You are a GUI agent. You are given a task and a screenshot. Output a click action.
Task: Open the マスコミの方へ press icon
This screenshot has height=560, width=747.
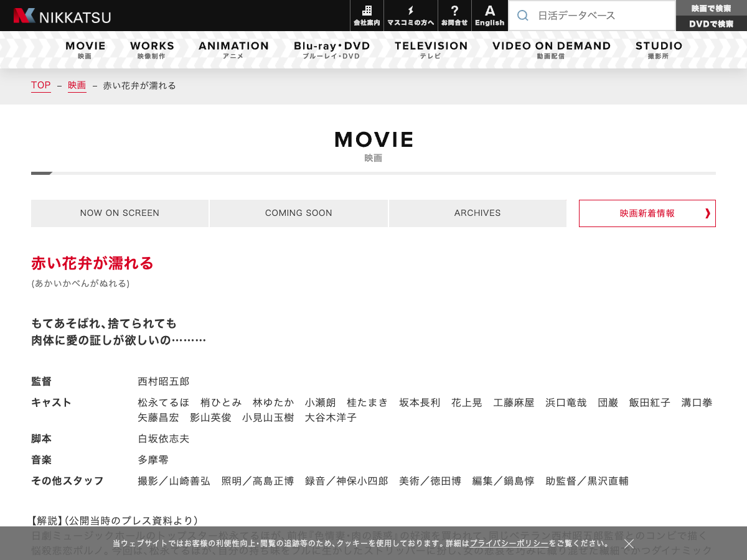[x=411, y=16]
